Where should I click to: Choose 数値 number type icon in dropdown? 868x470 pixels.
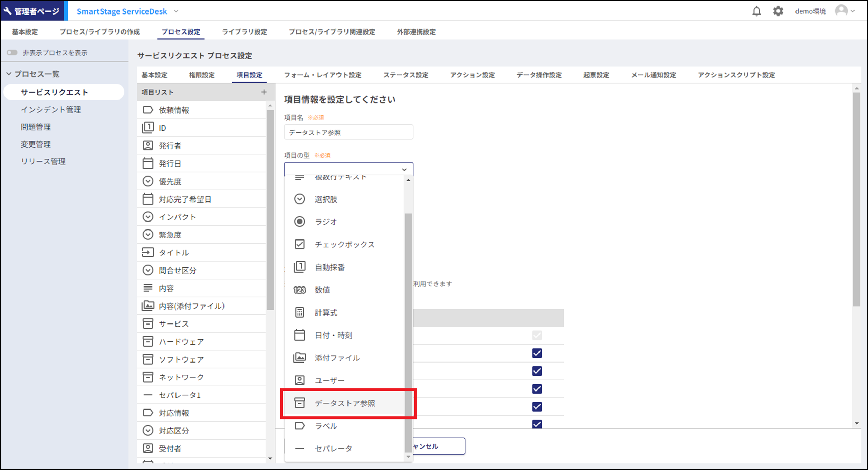[x=299, y=290]
